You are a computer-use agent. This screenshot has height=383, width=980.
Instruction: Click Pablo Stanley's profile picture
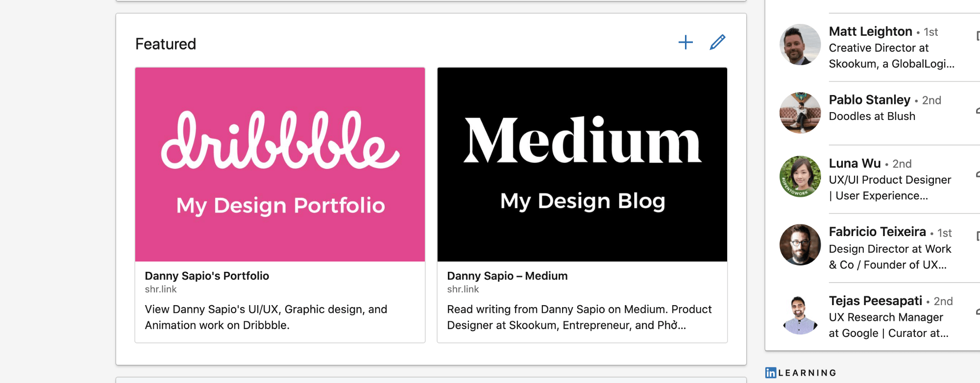pos(800,113)
